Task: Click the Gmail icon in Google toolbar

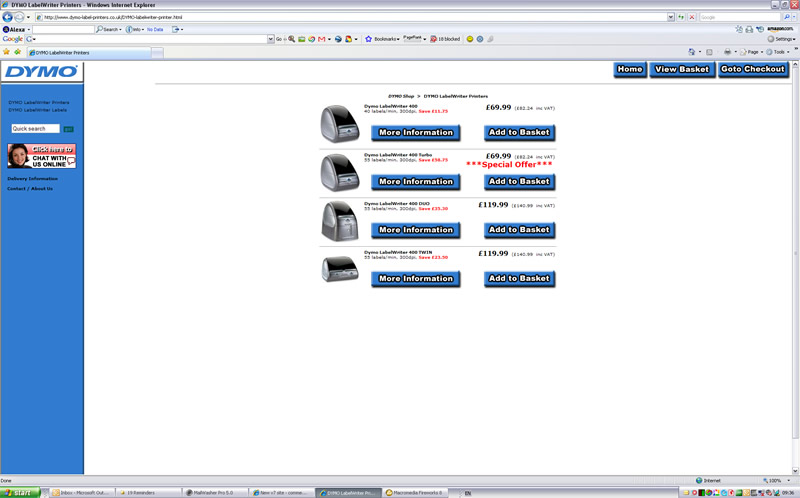Action: tap(322, 39)
